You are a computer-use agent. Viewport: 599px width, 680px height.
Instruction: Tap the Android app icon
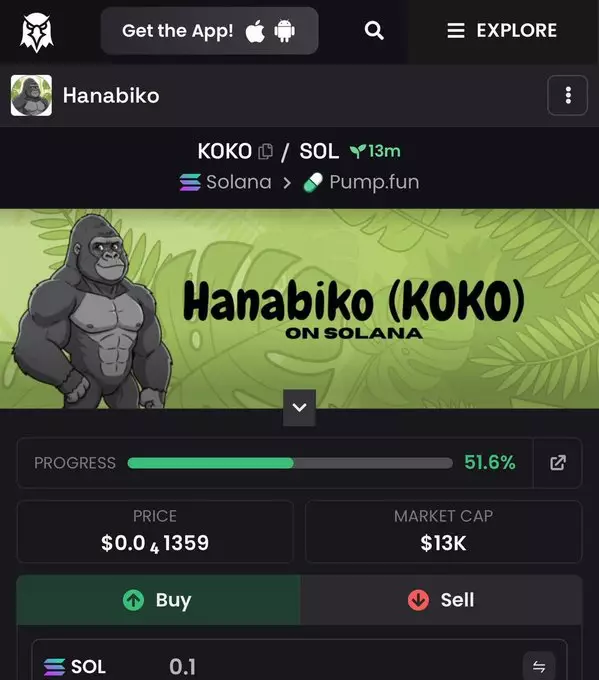point(285,31)
